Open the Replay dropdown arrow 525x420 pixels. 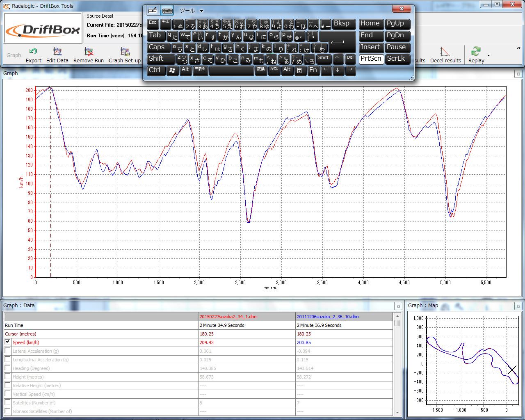click(x=488, y=55)
